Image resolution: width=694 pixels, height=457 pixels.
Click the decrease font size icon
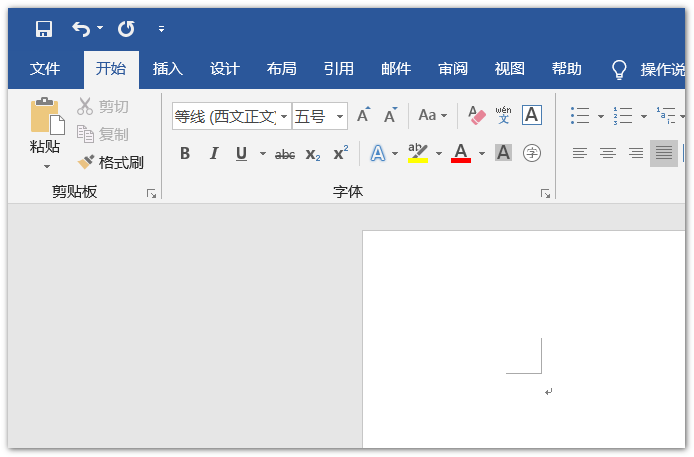390,115
